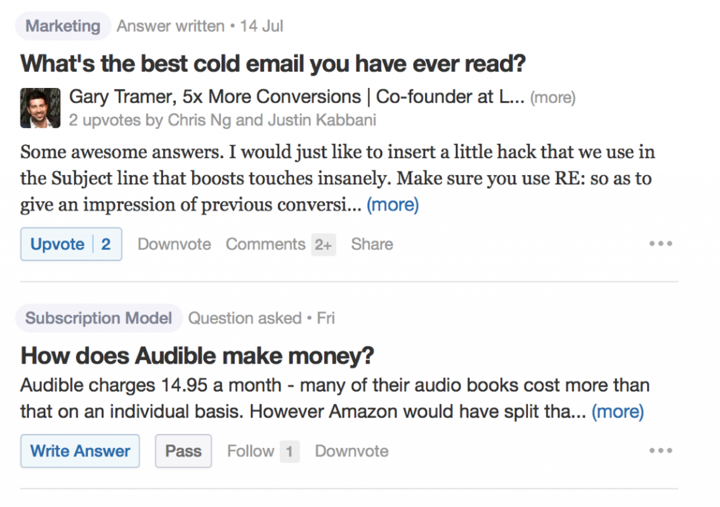Downvote the Audible question
Screen dimensions: 720x507
351,451
